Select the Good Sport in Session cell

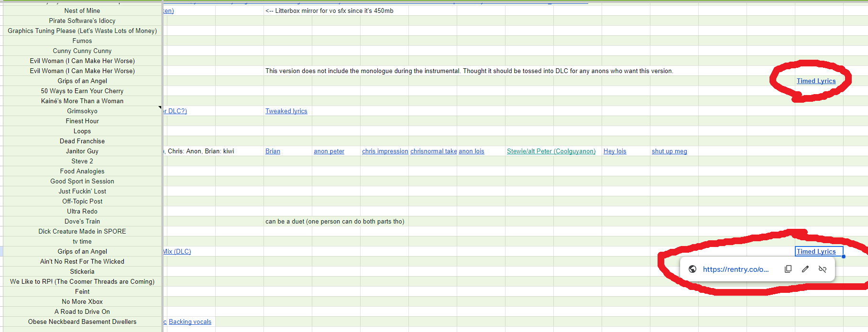coord(82,181)
